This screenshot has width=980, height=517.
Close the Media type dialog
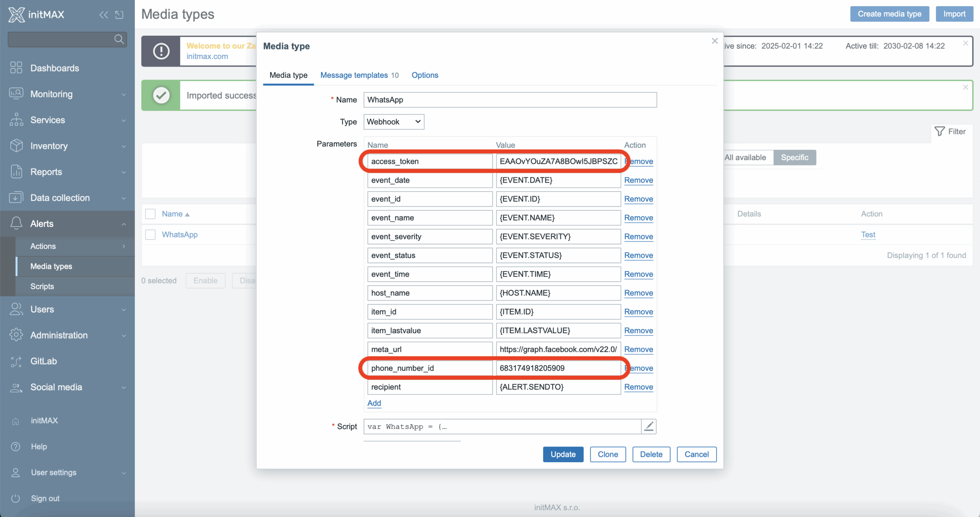click(715, 41)
